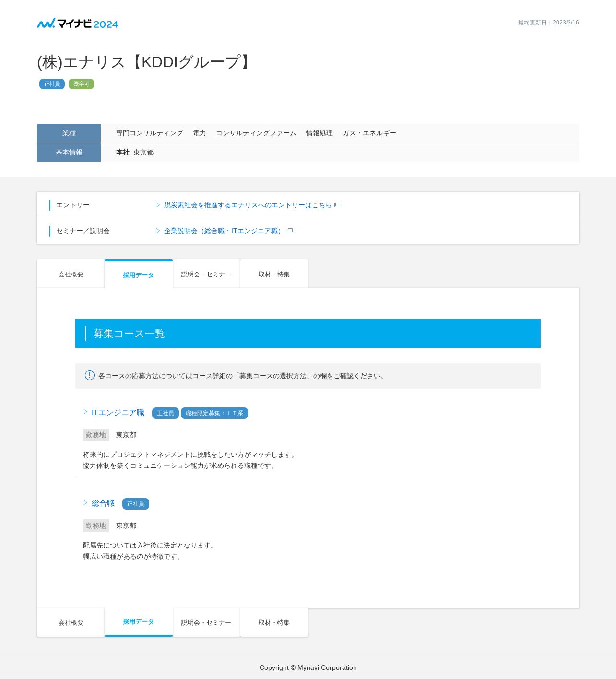Image resolution: width=616 pixels, height=679 pixels.
Task: Click the セミナー／説明会 row label
Action: 83,231
